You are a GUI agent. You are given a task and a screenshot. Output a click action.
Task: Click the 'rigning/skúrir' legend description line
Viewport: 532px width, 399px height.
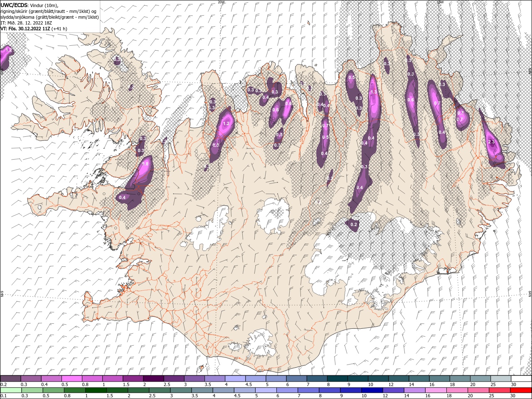click(x=48, y=11)
